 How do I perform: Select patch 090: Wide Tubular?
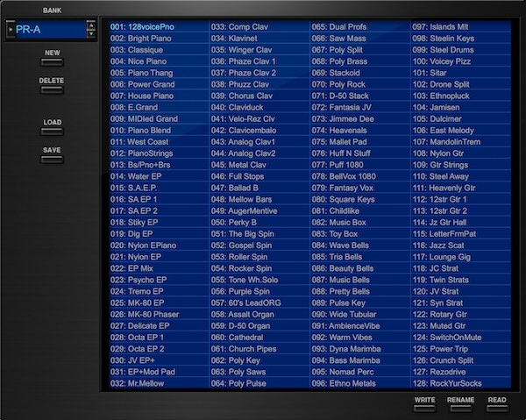point(360,314)
